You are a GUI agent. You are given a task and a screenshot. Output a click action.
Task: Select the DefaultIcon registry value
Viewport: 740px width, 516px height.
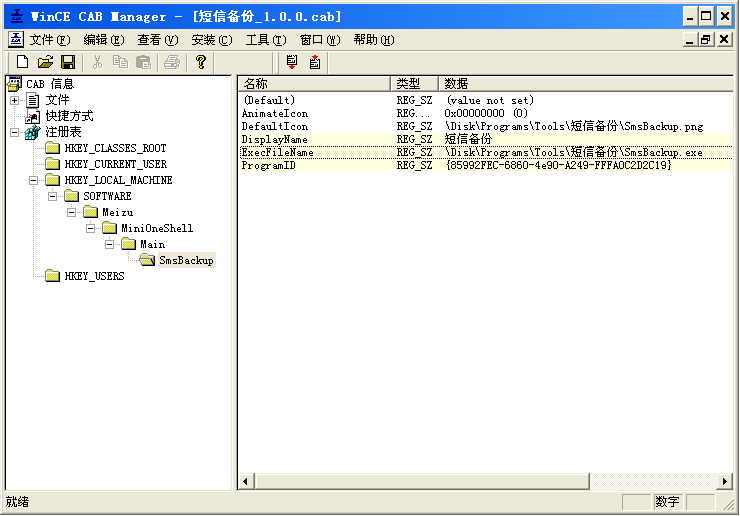[x=275, y=127]
